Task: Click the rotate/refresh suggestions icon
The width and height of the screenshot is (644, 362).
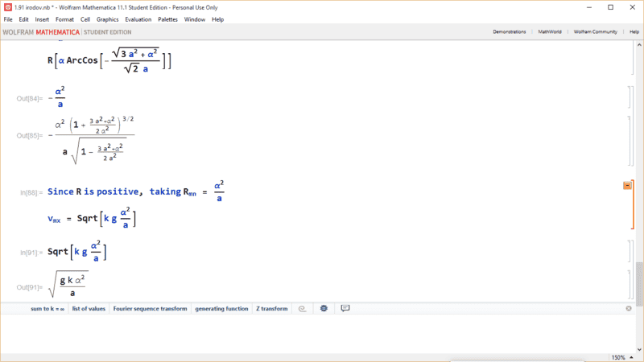Action: tap(302, 308)
